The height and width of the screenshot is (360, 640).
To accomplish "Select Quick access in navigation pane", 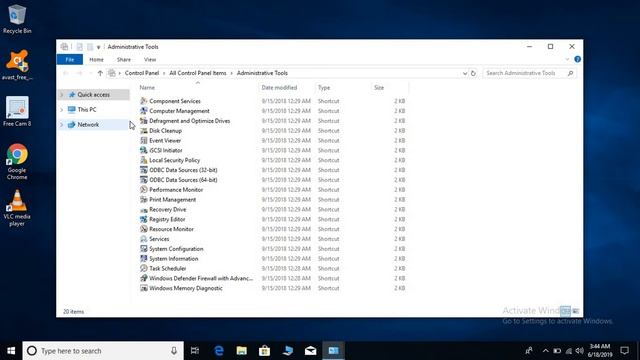I will pyautogui.click(x=93, y=95).
